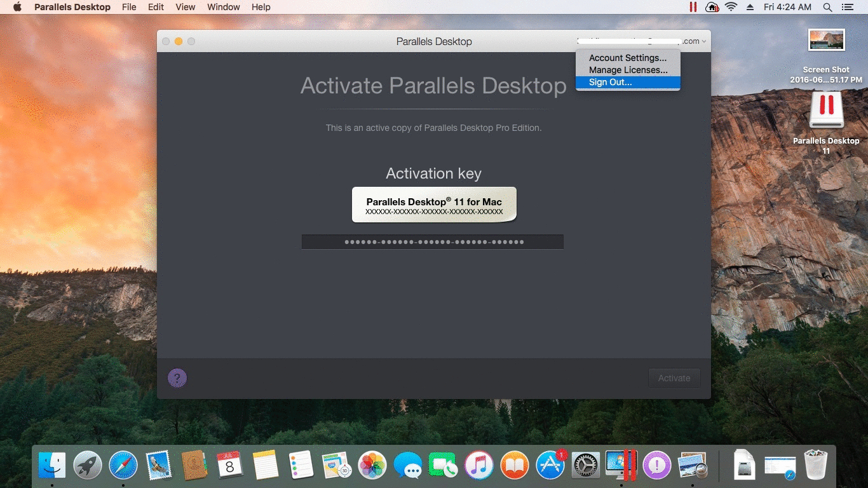Open Launchpad from the Dock
868x488 pixels.
click(87, 465)
